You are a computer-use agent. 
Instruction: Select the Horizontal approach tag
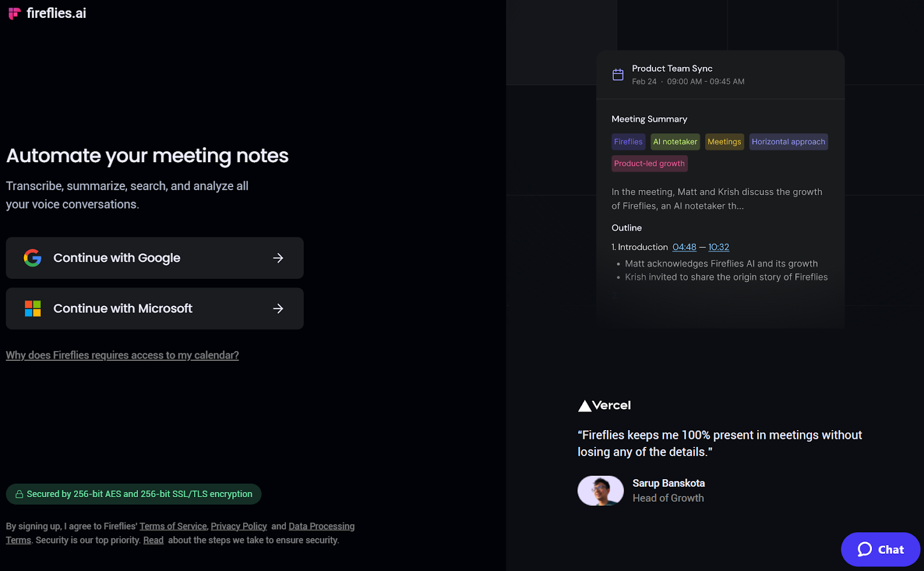tap(788, 142)
